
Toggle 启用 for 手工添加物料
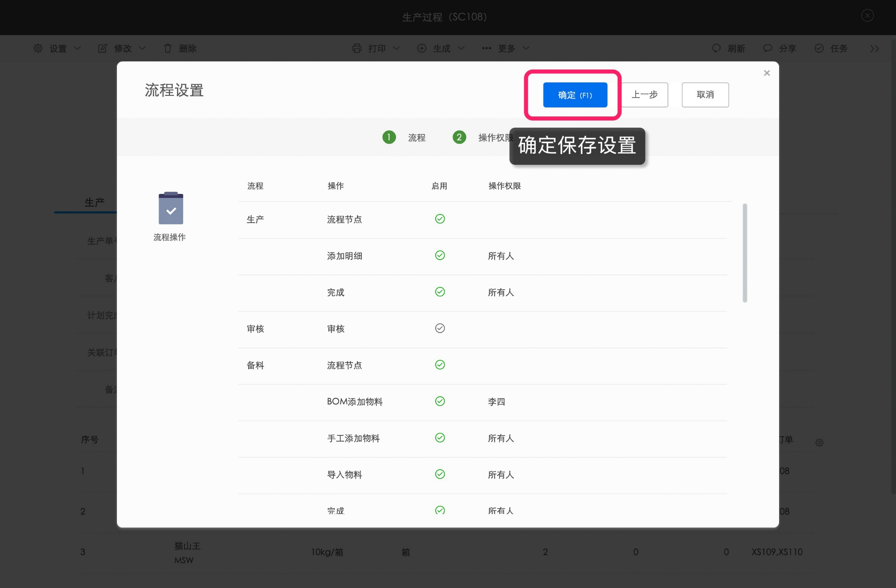[x=440, y=438]
